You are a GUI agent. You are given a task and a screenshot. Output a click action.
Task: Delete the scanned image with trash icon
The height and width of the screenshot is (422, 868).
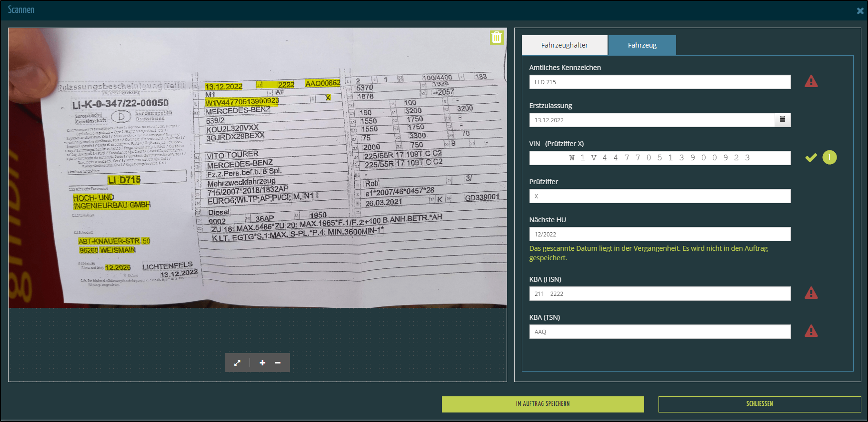click(x=497, y=38)
